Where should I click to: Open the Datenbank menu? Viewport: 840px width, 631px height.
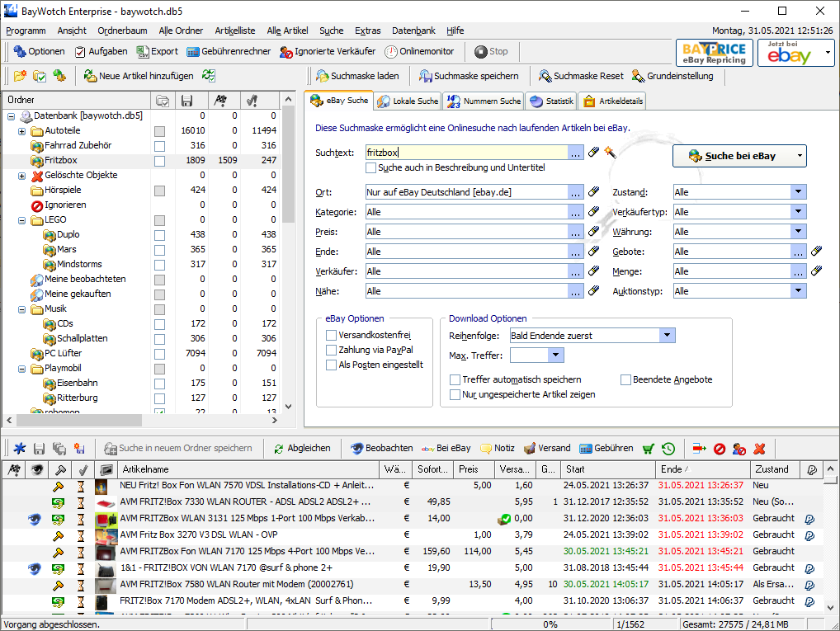tap(413, 31)
